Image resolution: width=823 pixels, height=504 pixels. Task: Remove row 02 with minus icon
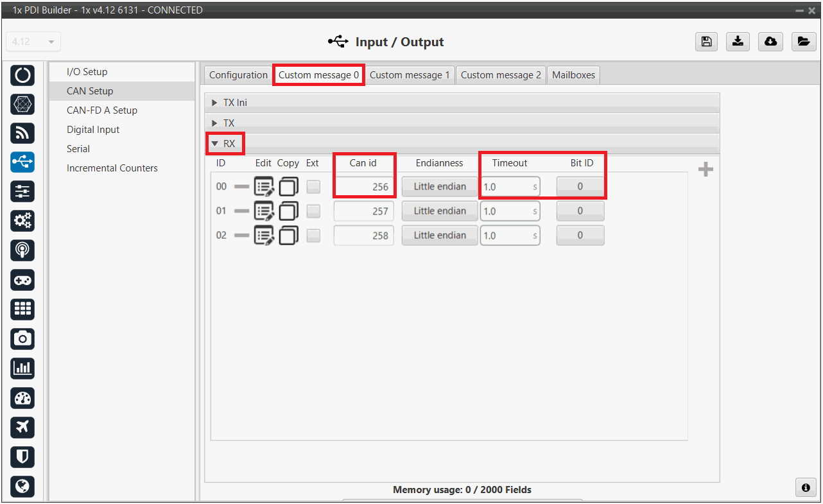point(241,236)
